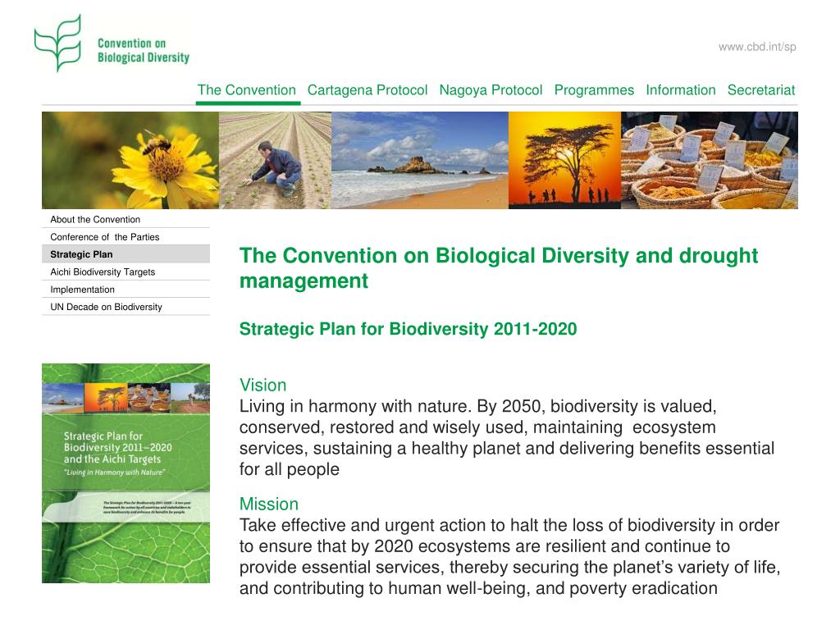
Task: Click the beach and rocky island photo
Action: (420, 160)
